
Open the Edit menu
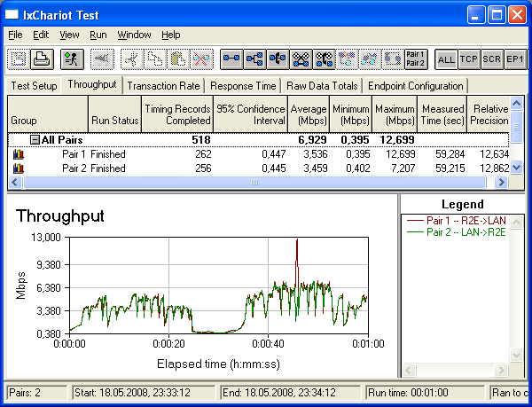pyautogui.click(x=41, y=35)
